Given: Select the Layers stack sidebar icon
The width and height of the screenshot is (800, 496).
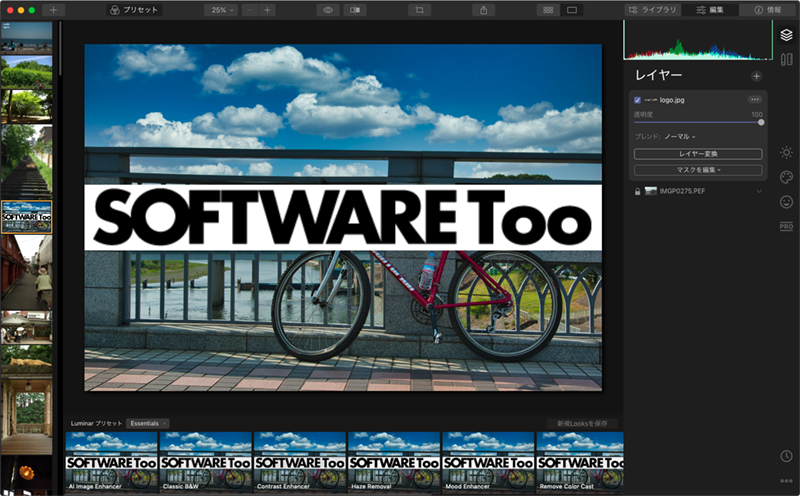Looking at the screenshot, I should point(786,35).
